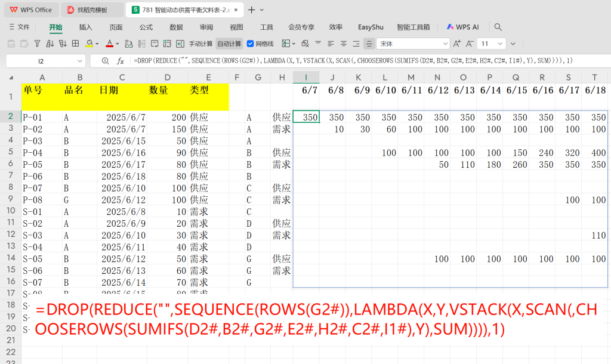Viewport: 611px width, 364px height.
Task: Click the merge cells icon
Action: tap(286, 44)
